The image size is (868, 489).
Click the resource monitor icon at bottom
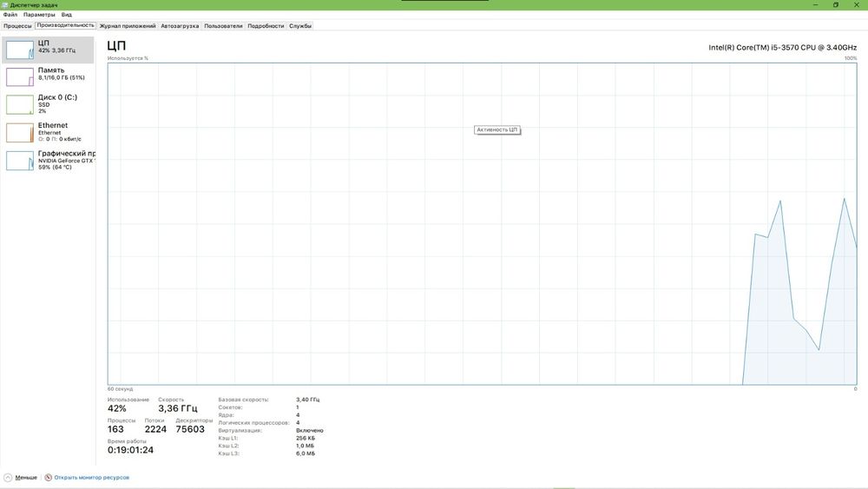click(x=48, y=478)
